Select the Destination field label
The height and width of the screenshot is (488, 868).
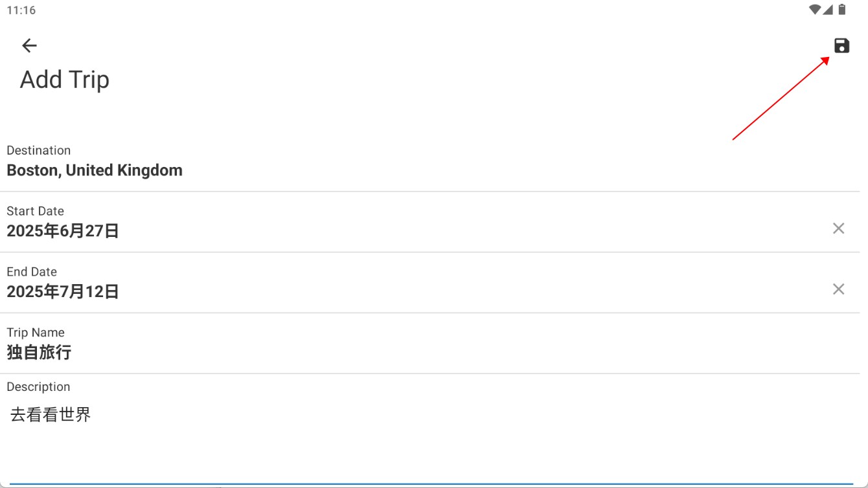[39, 150]
